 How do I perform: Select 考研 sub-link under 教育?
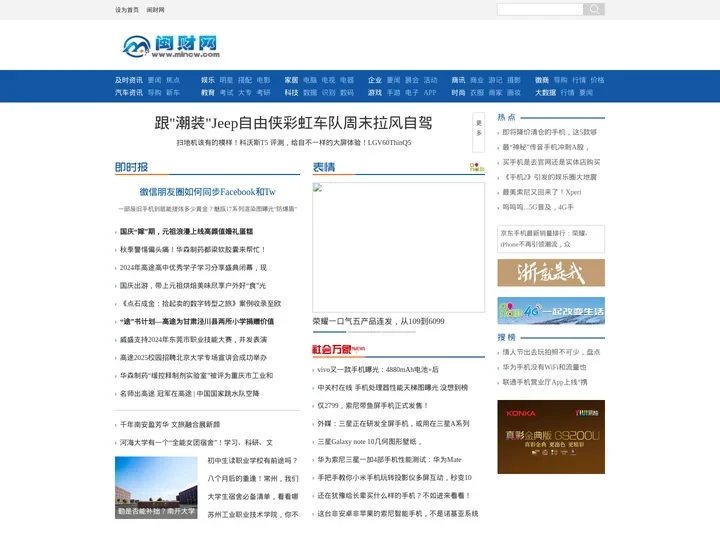(264, 92)
